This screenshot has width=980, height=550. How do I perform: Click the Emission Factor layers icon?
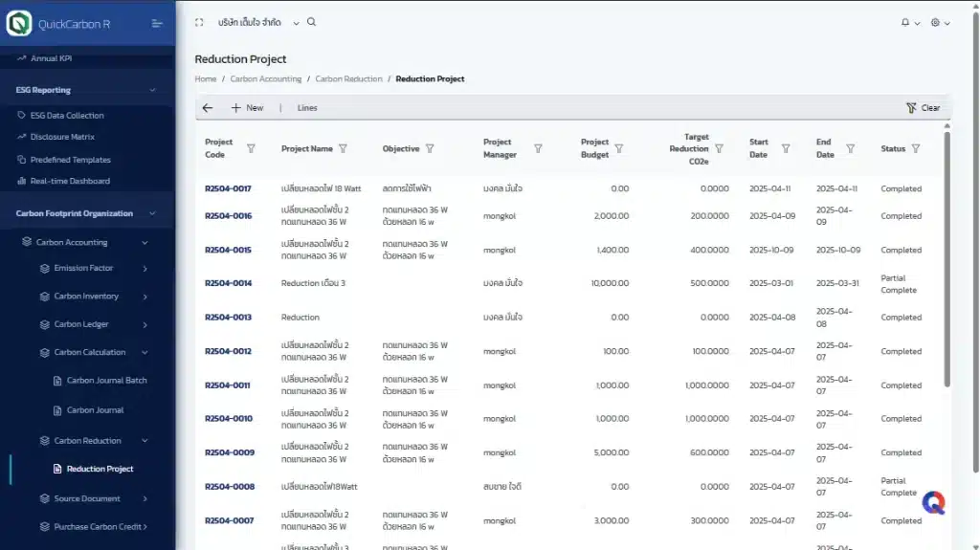tap(44, 268)
